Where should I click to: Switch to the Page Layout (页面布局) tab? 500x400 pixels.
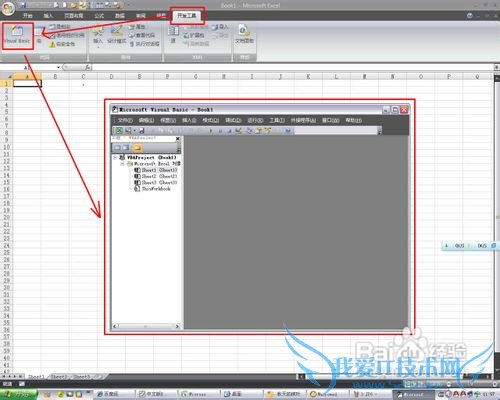click(x=74, y=16)
